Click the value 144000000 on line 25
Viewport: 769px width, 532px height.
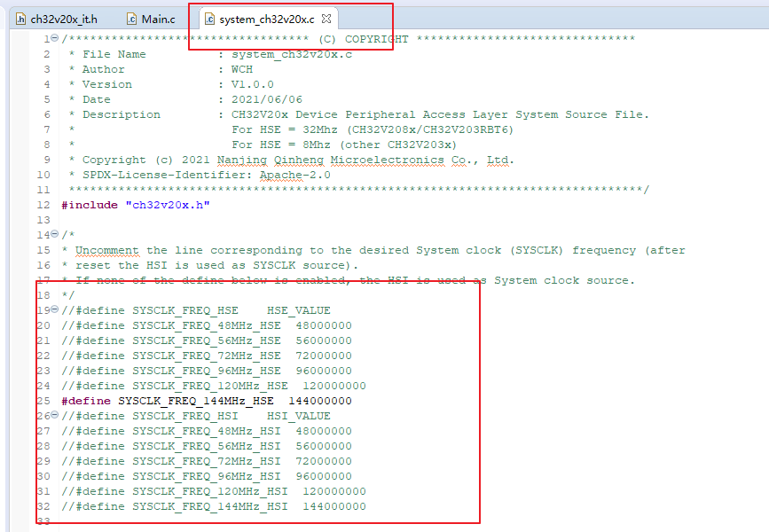[x=319, y=401]
